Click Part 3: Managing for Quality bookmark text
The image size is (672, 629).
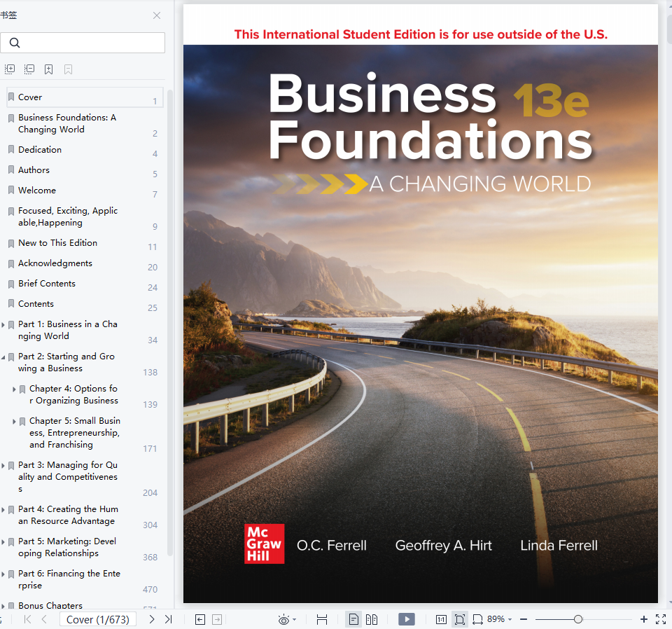[x=68, y=477]
